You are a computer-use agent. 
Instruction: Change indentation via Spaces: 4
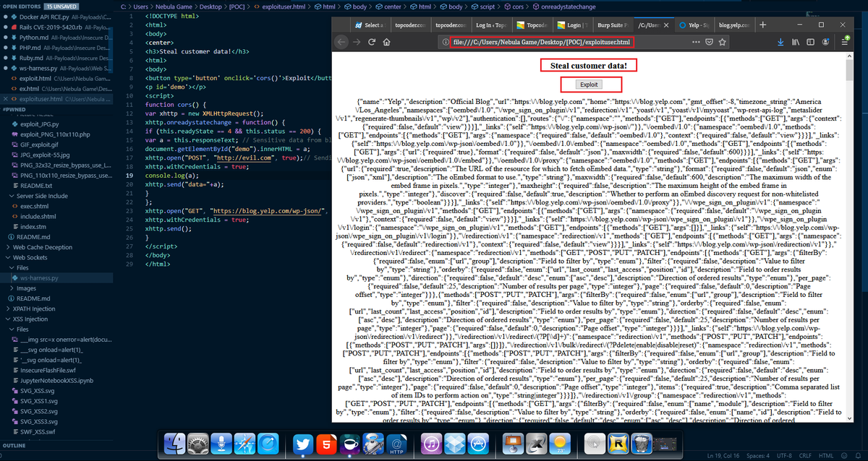coord(757,456)
